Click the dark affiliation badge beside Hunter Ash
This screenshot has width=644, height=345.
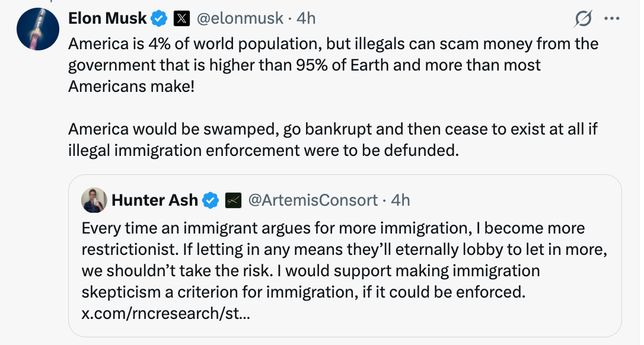coord(232,201)
